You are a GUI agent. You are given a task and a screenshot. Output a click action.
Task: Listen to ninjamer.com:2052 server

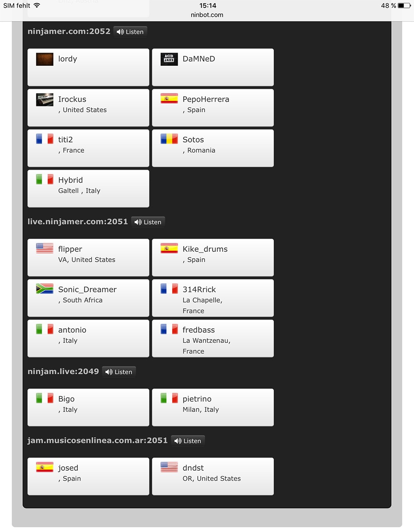tap(130, 32)
